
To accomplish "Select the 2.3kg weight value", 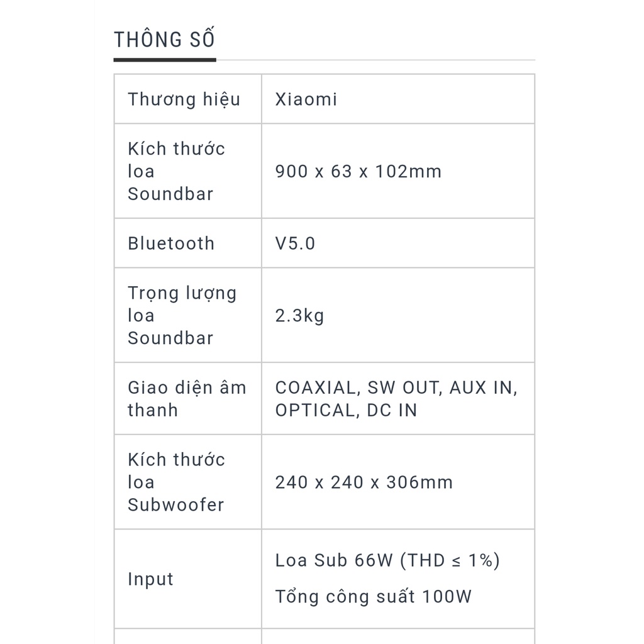I will click(299, 315).
